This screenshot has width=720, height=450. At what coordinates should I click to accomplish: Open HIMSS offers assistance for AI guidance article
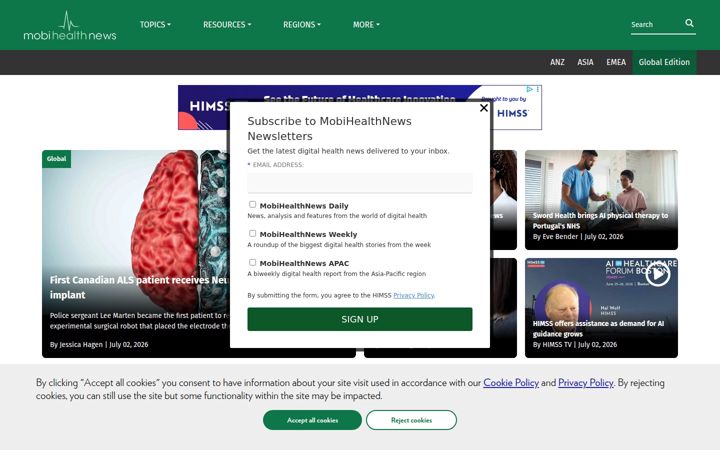pos(598,328)
